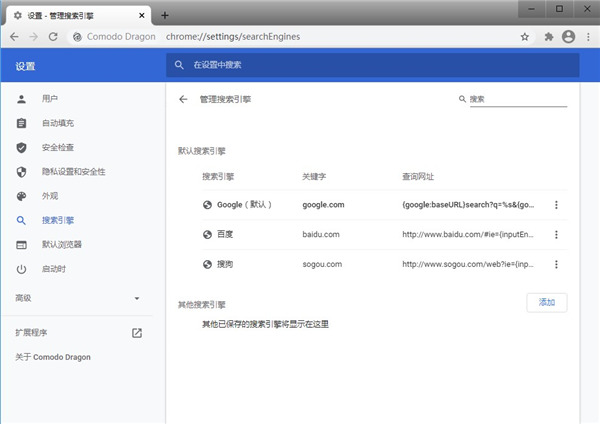Click the search engine 搜索 filter field
Image resolution: width=600 pixels, height=424 pixels.
516,100
